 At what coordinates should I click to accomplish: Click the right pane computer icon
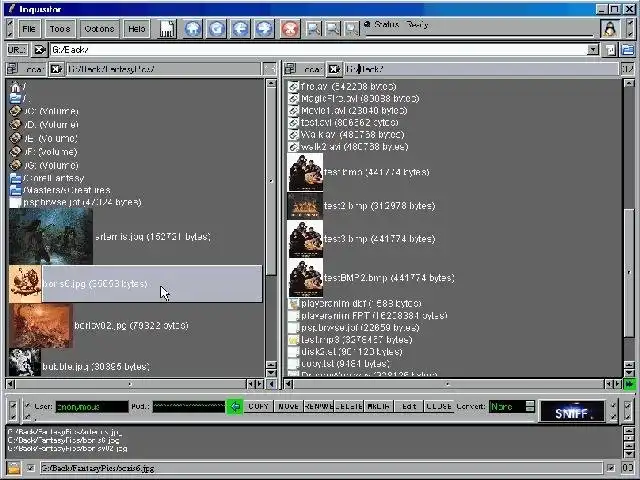[x=290, y=69]
